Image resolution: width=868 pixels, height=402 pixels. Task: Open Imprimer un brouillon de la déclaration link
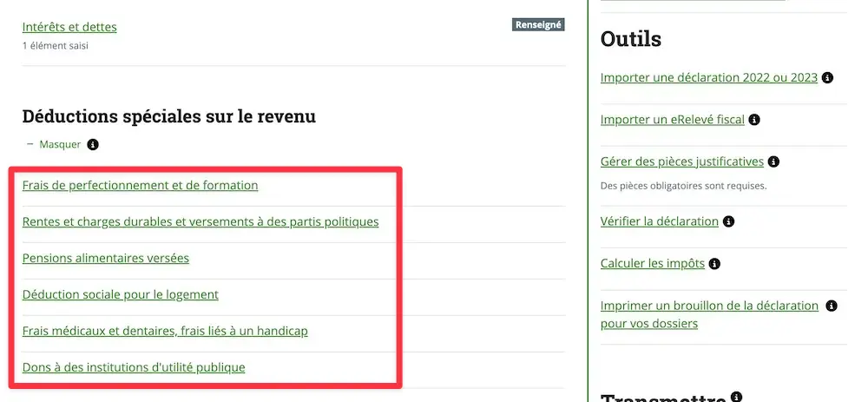pyautogui.click(x=709, y=314)
